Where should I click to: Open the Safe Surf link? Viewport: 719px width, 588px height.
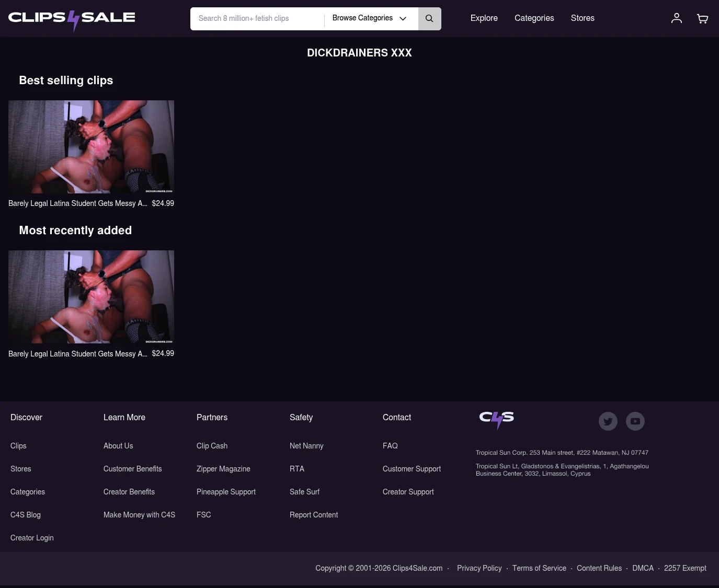pyautogui.click(x=304, y=492)
